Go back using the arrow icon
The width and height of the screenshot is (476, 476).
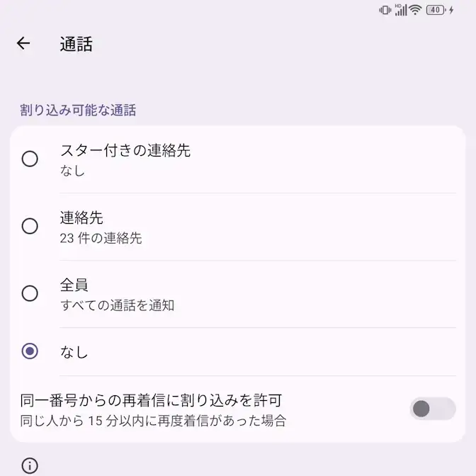(23, 43)
